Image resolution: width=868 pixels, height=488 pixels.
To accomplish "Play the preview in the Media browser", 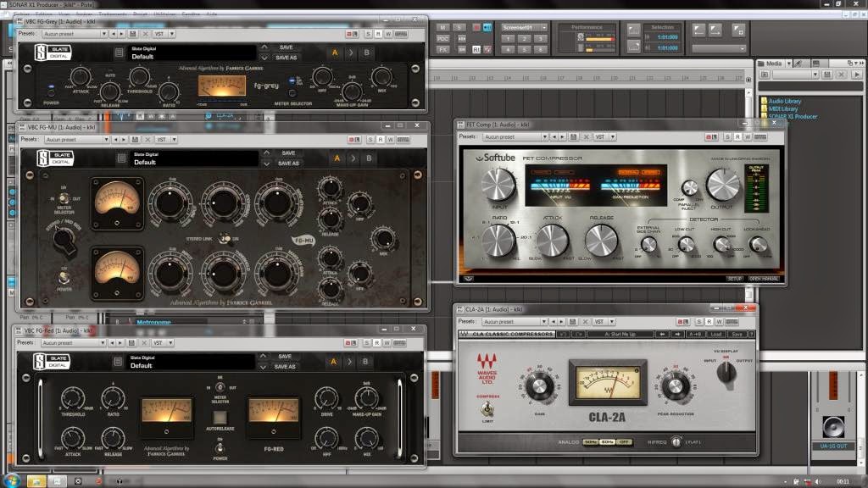I will pos(857,75).
